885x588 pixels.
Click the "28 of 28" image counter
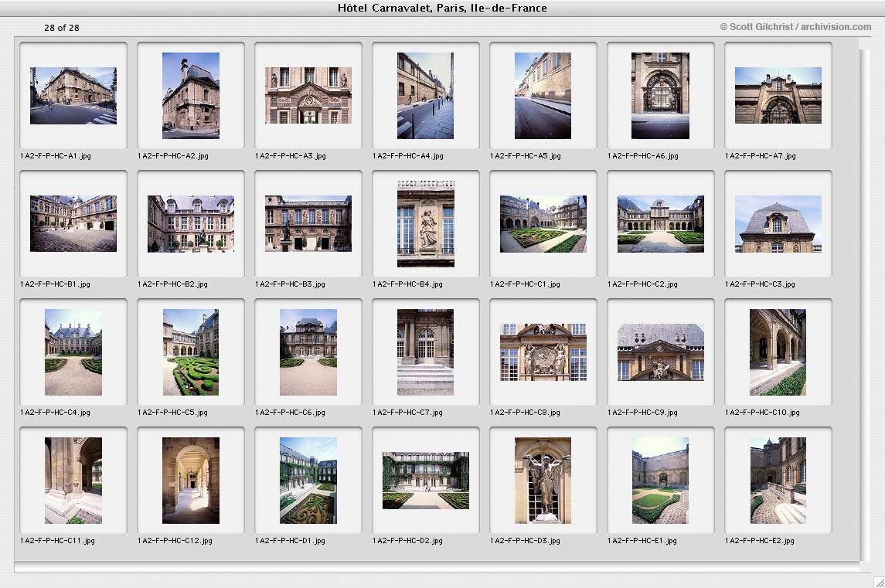point(62,28)
